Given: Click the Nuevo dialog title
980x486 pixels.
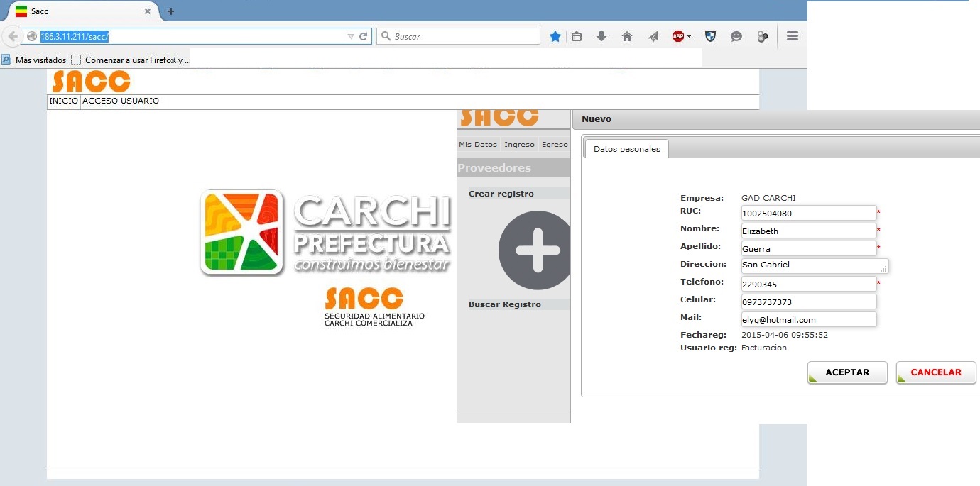Looking at the screenshot, I should (x=597, y=119).
